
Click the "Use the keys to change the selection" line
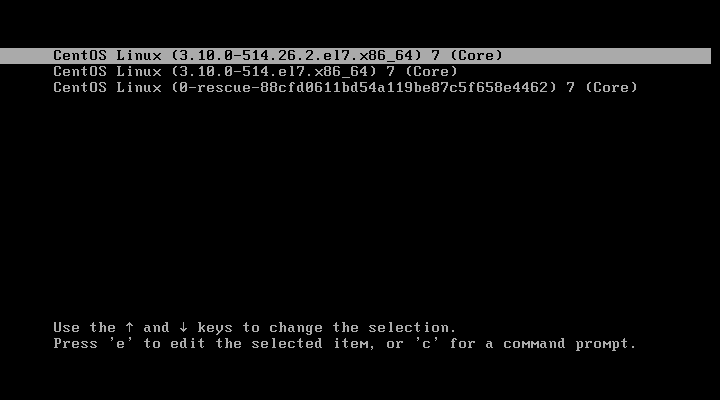254,328
